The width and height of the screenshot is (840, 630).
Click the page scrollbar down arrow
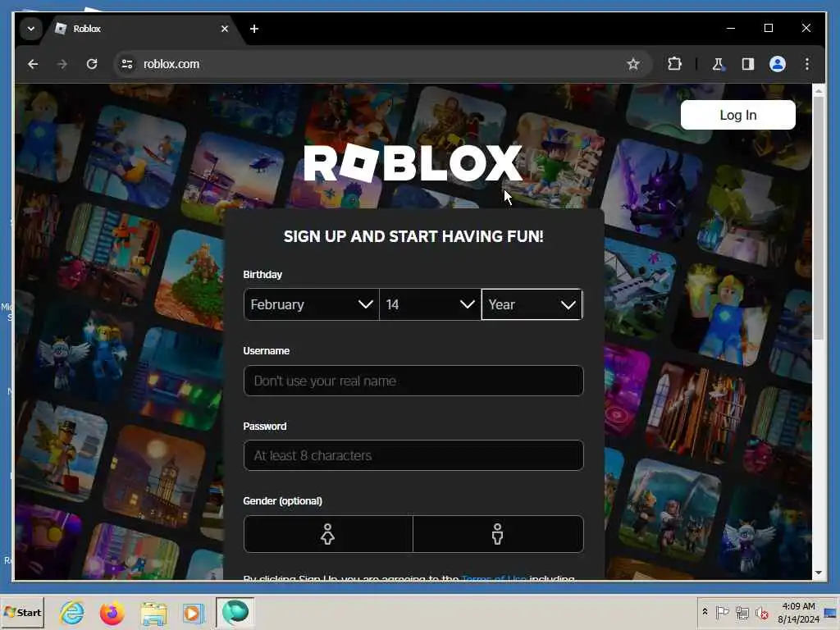818,573
